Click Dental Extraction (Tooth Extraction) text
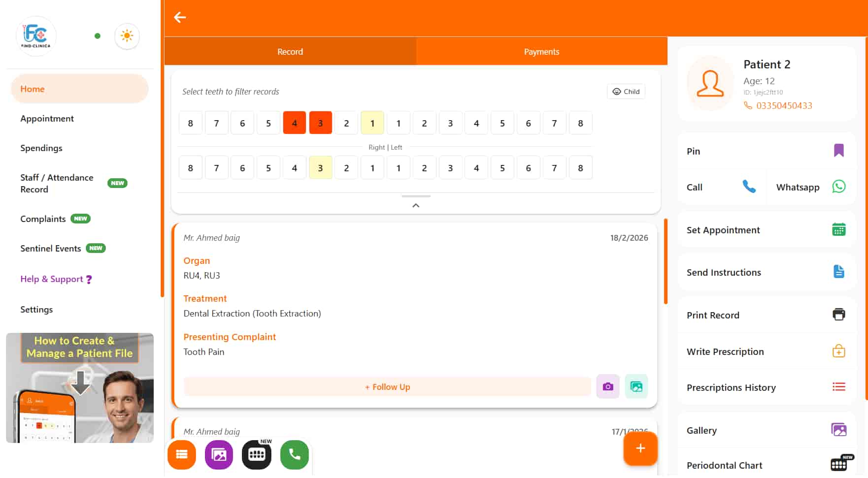This screenshot has height=478, width=868. coord(252,314)
